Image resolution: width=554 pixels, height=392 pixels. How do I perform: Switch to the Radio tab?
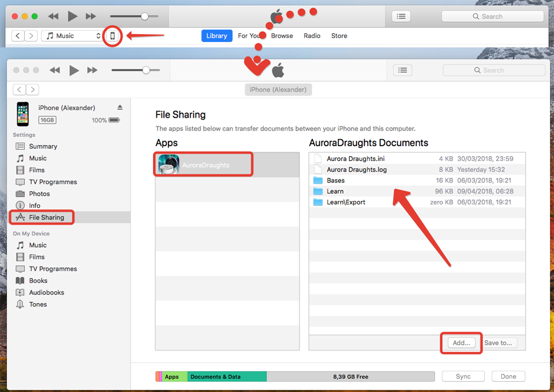pyautogui.click(x=312, y=36)
